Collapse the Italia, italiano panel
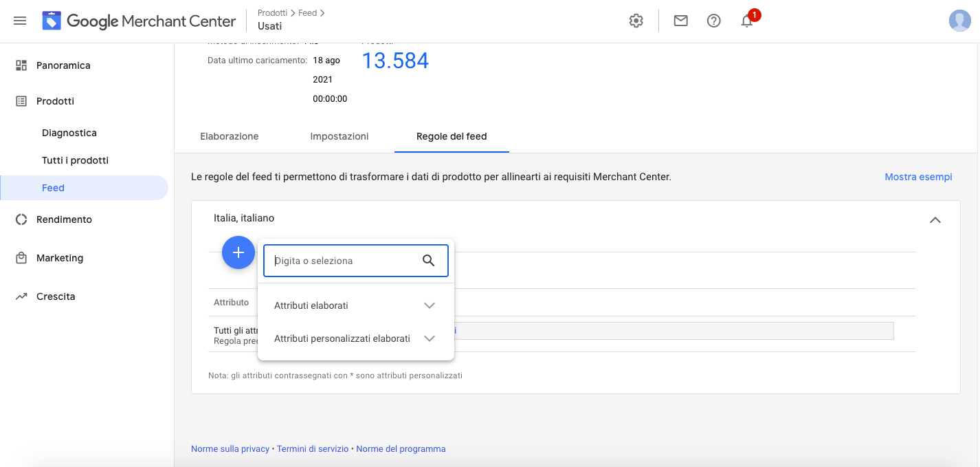This screenshot has width=980, height=467. tap(935, 220)
